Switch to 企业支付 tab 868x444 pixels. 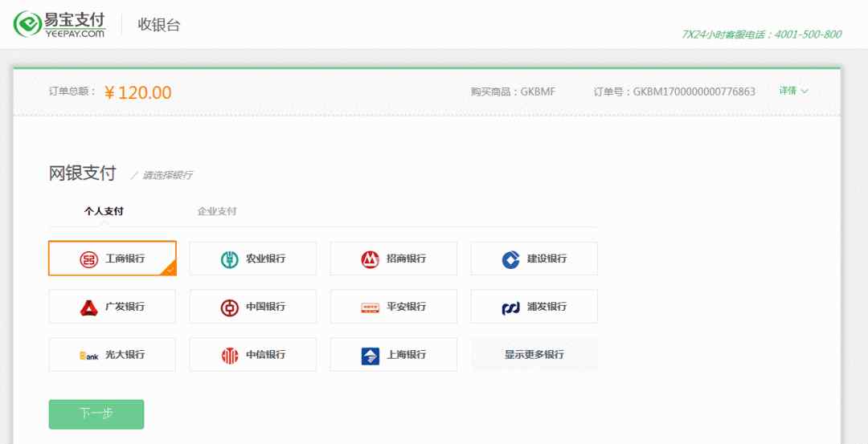pyautogui.click(x=217, y=212)
